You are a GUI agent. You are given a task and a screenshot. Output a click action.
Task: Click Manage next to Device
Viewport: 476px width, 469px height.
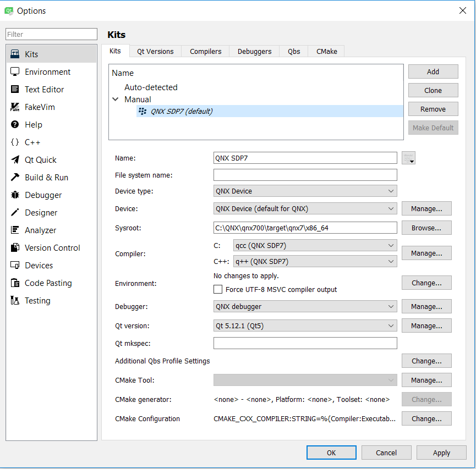(426, 209)
